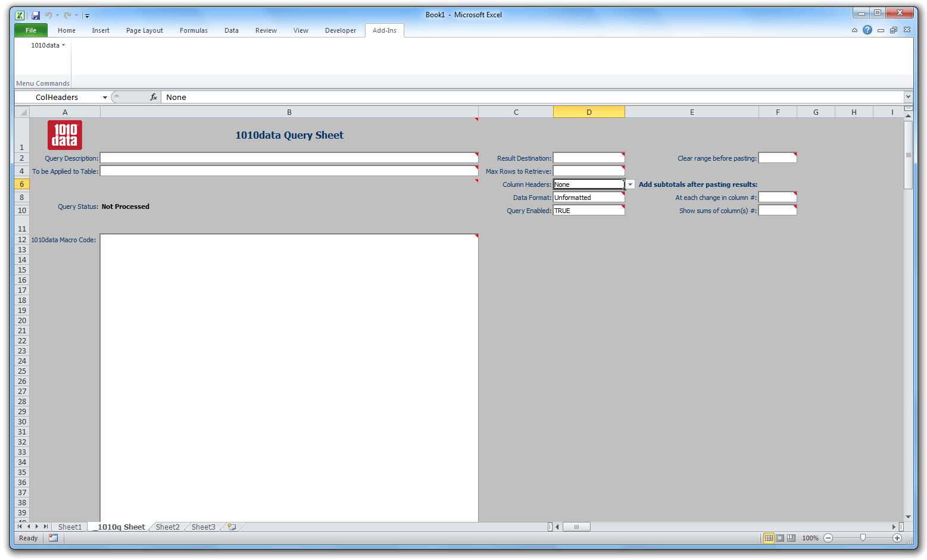Click the 100% zoom level button
Image resolution: width=927 pixels, height=560 pixels.
[810, 538]
